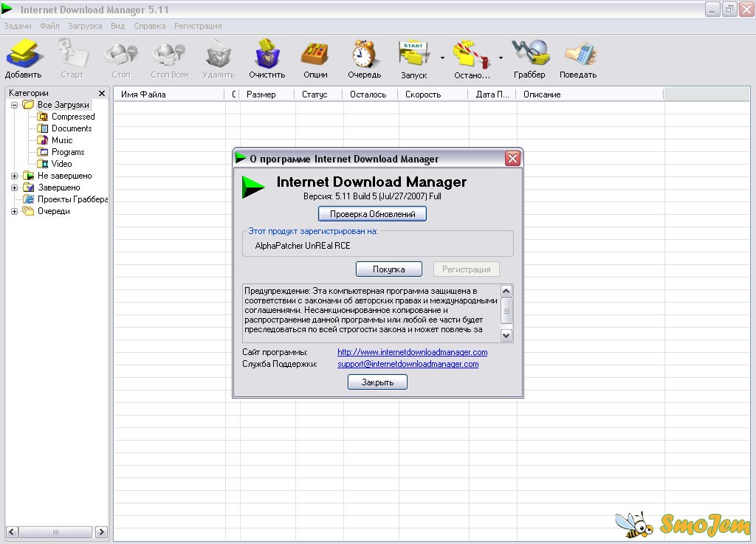
Task: Select the Programs category icon
Action: pos(42,152)
